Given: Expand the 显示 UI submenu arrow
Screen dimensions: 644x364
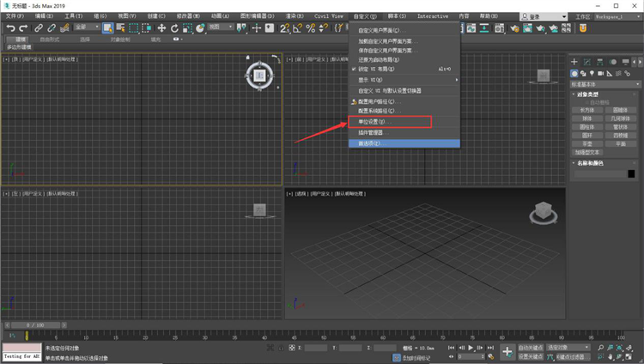Looking at the screenshot, I should coord(456,80).
